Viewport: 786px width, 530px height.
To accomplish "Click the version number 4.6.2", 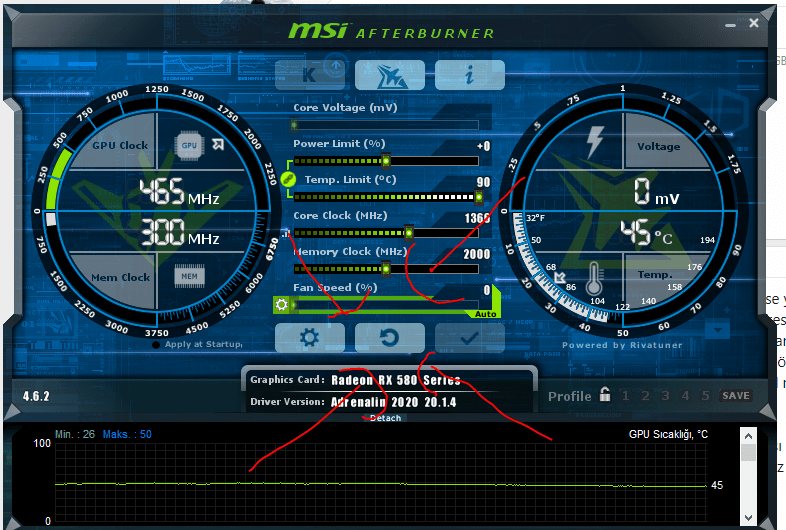I will (x=36, y=396).
